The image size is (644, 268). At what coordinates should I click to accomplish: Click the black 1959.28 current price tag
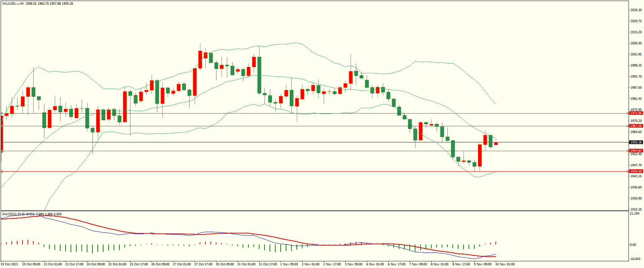click(x=636, y=142)
